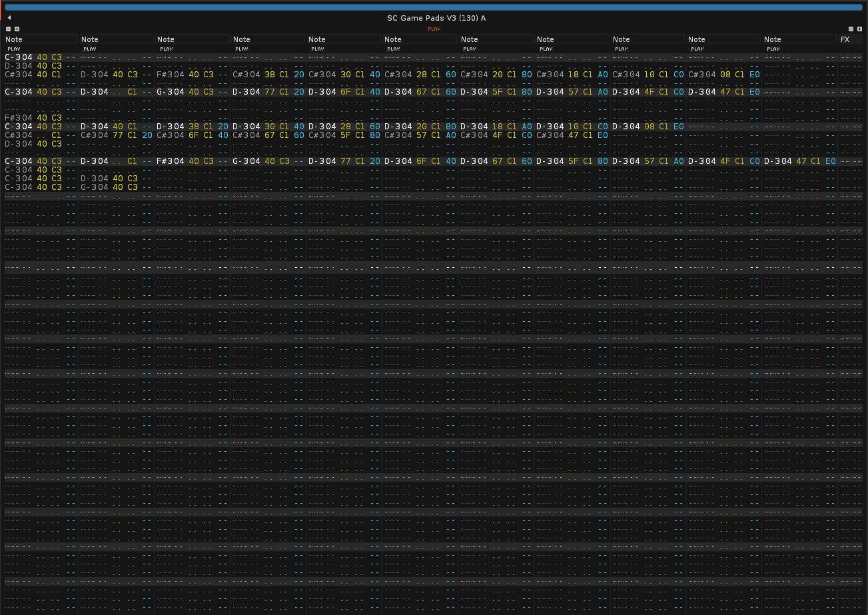Screen dimensions: 868x615
Task: Select the cell C#304 18 C1 A0
Action: [x=572, y=75]
